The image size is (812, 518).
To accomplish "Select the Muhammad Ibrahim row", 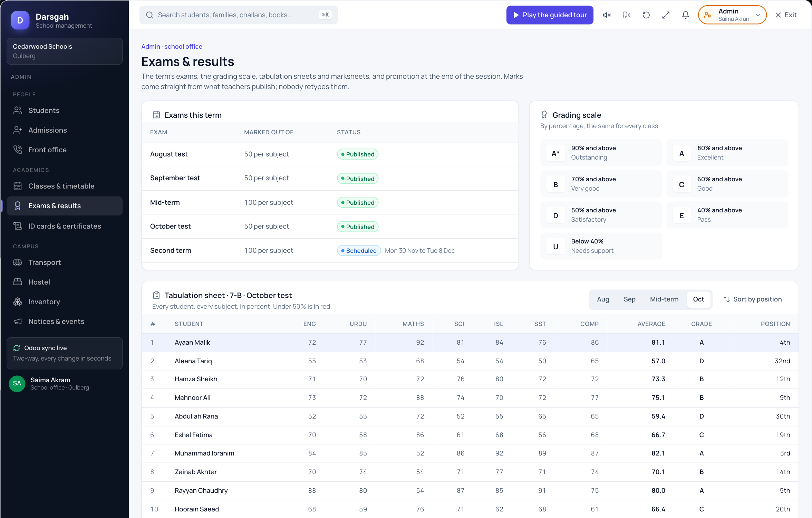I will 470,453.
